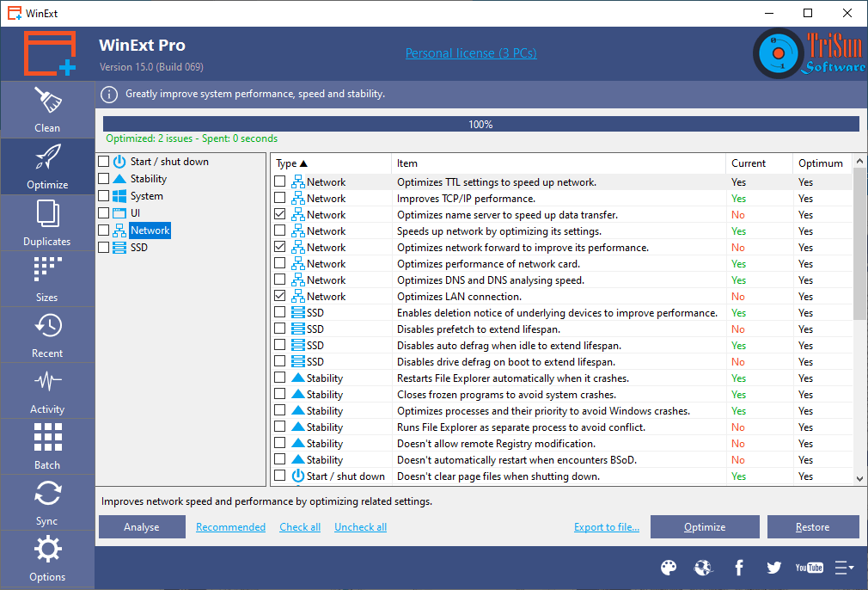
Task: Select the Network category label
Action: tap(150, 230)
